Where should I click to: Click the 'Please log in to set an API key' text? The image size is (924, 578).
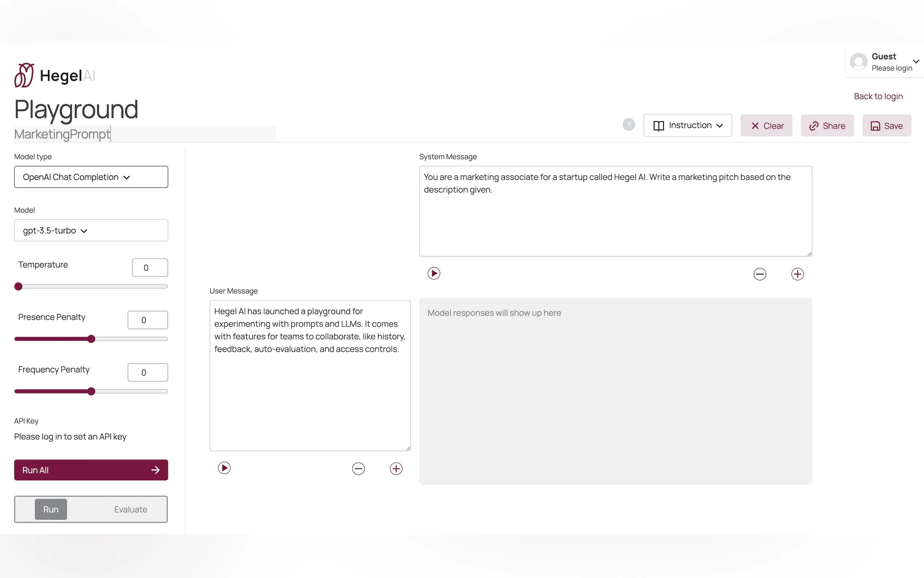coord(70,436)
